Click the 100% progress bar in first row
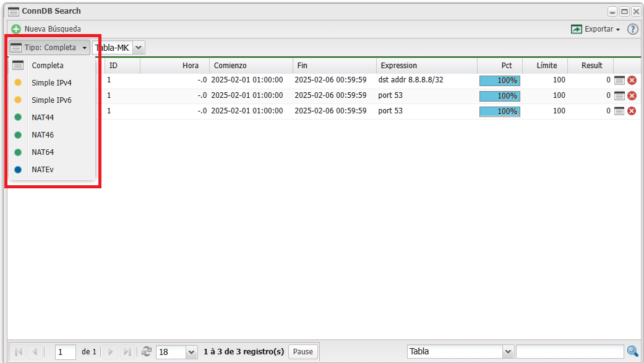The image size is (644, 363). [499, 81]
